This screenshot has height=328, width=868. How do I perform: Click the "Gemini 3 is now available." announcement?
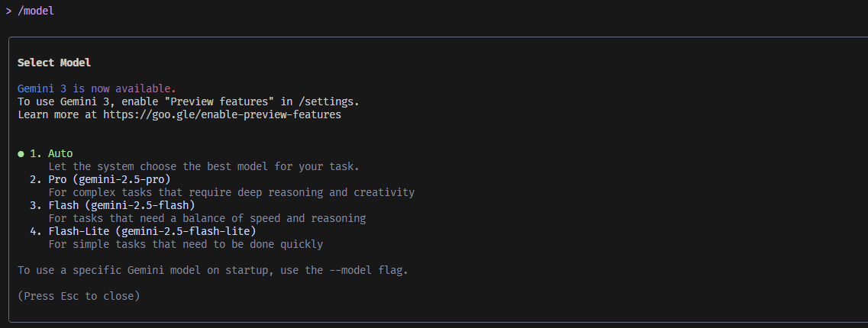click(97, 88)
